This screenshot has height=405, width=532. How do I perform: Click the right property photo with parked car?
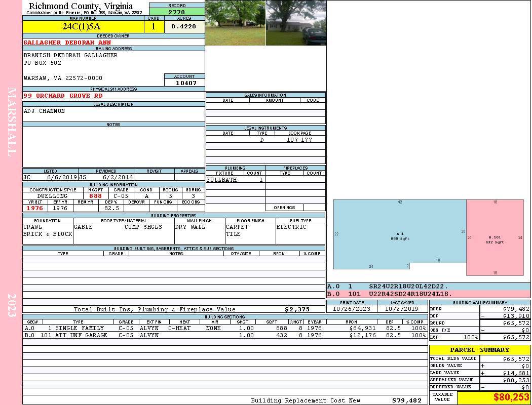click(x=296, y=23)
